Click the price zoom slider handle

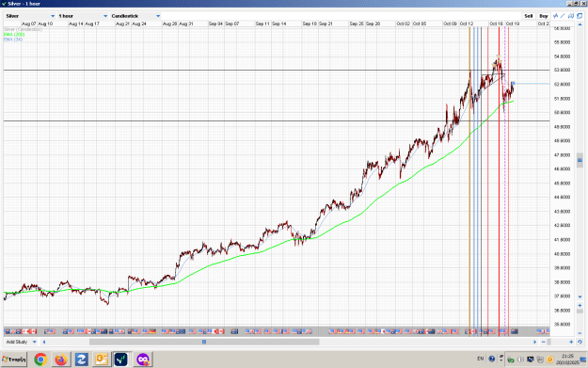580,311
